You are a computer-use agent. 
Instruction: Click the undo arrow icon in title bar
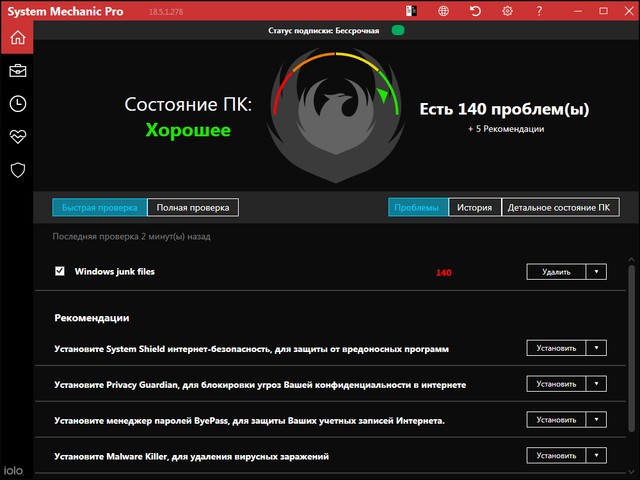(475, 11)
